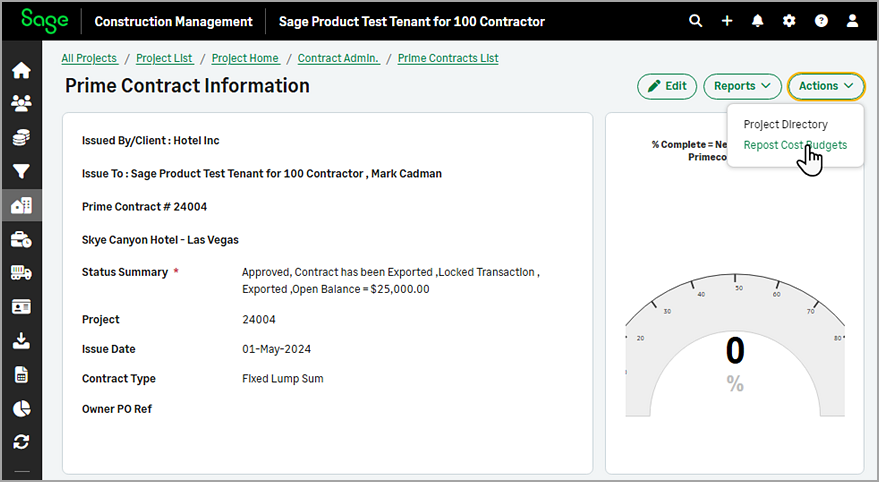Open the search magnifier icon
879x482 pixels.
click(x=695, y=21)
